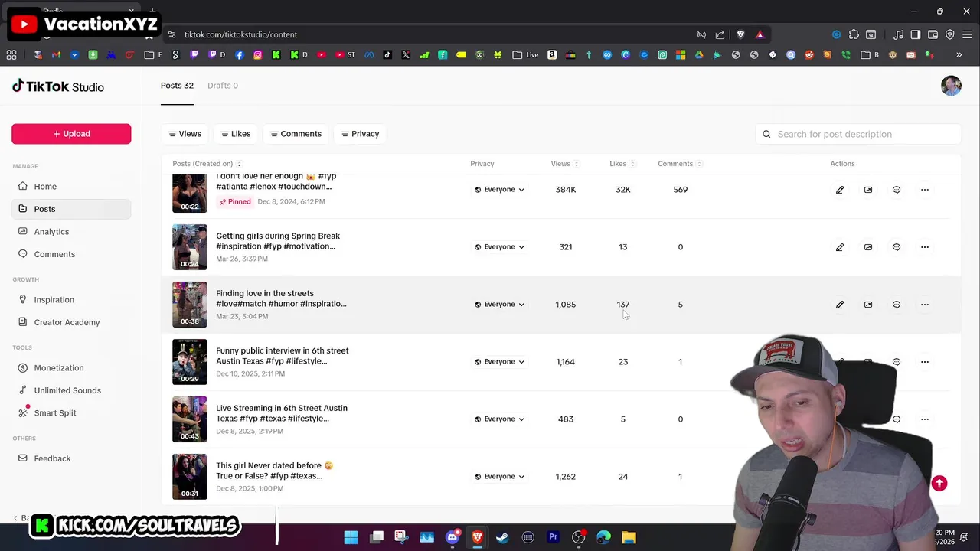
Task: Open the Views filter
Action: (x=185, y=134)
